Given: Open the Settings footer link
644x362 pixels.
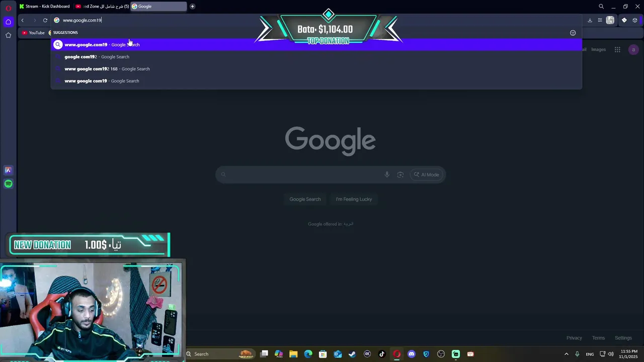Looking at the screenshot, I should click(623, 338).
